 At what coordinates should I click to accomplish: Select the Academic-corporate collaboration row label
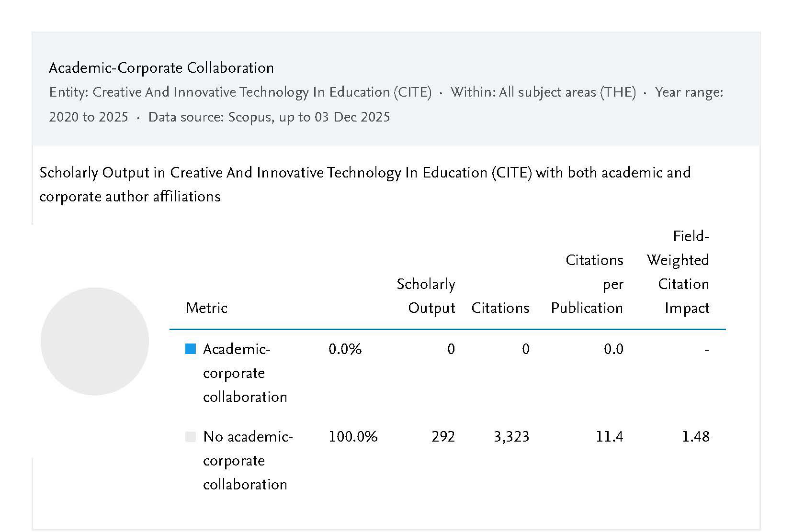click(x=245, y=373)
